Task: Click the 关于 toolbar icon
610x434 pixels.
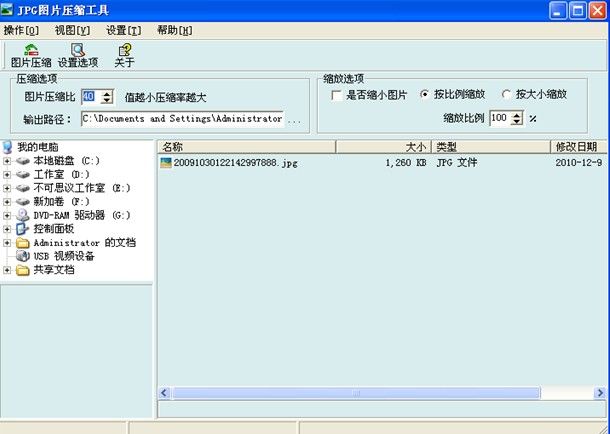Action: 124,50
